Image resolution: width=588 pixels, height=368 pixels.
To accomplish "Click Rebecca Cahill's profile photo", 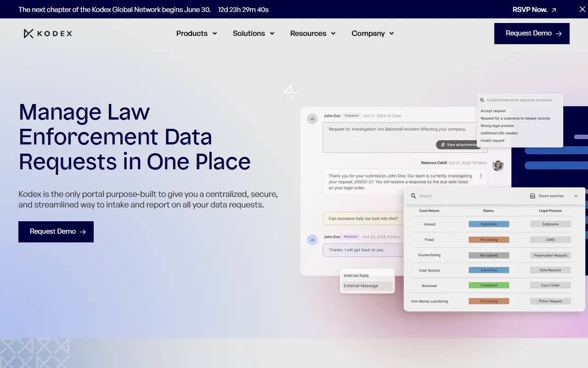I will (x=498, y=165).
